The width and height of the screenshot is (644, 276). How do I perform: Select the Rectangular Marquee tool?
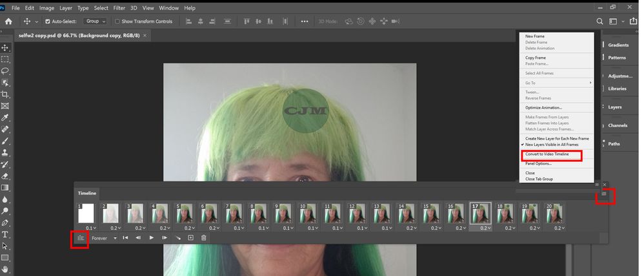click(x=5, y=59)
